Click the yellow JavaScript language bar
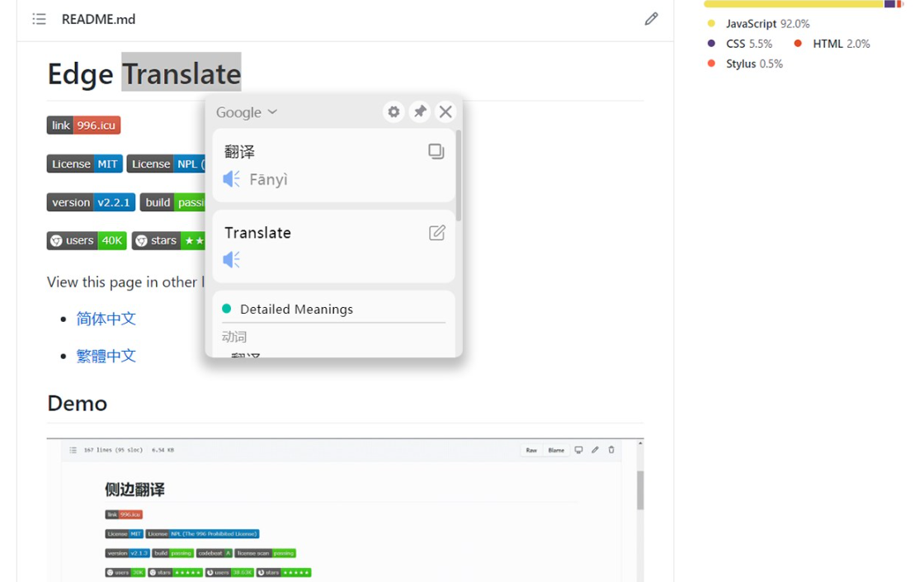 pos(794,4)
